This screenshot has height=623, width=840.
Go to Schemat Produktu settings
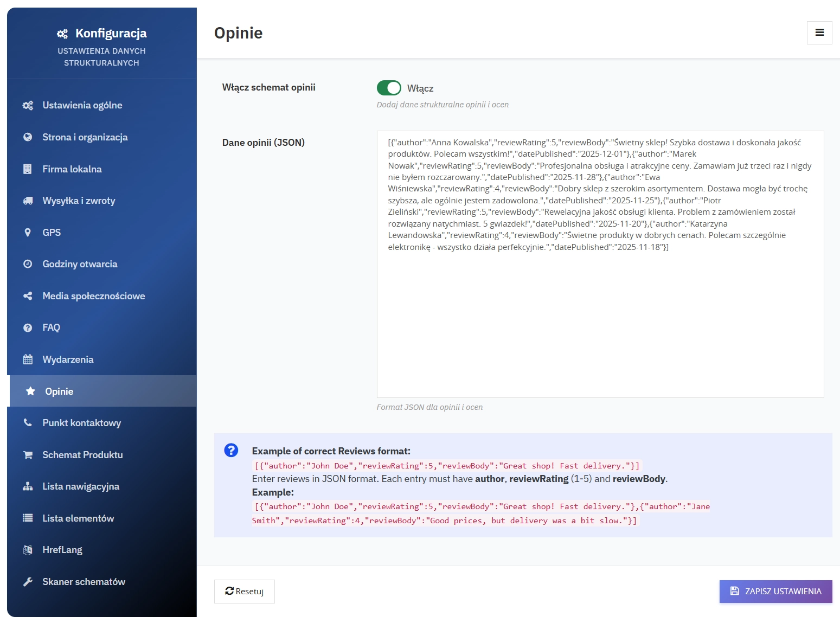tap(82, 455)
